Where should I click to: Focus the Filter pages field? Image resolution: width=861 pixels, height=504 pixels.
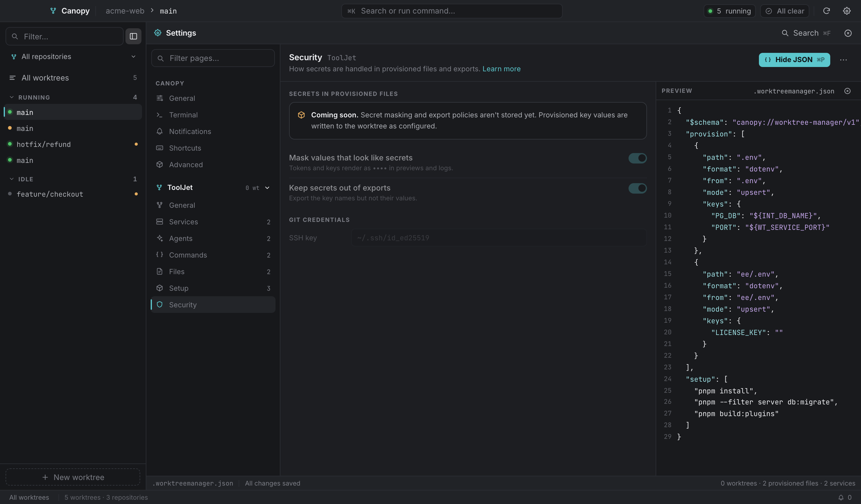click(x=213, y=58)
